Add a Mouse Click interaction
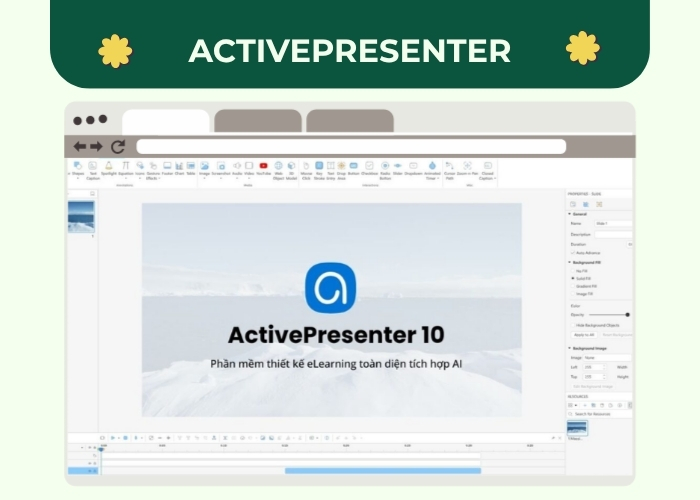 [306, 171]
